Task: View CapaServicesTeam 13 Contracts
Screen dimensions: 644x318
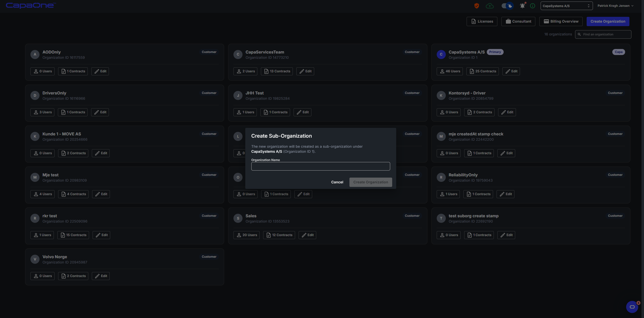Action: [x=277, y=71]
